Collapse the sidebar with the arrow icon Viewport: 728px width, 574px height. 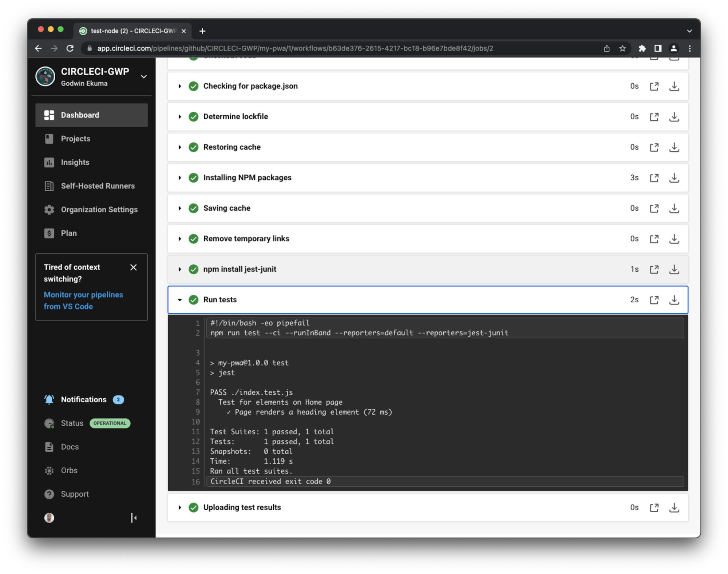click(134, 518)
